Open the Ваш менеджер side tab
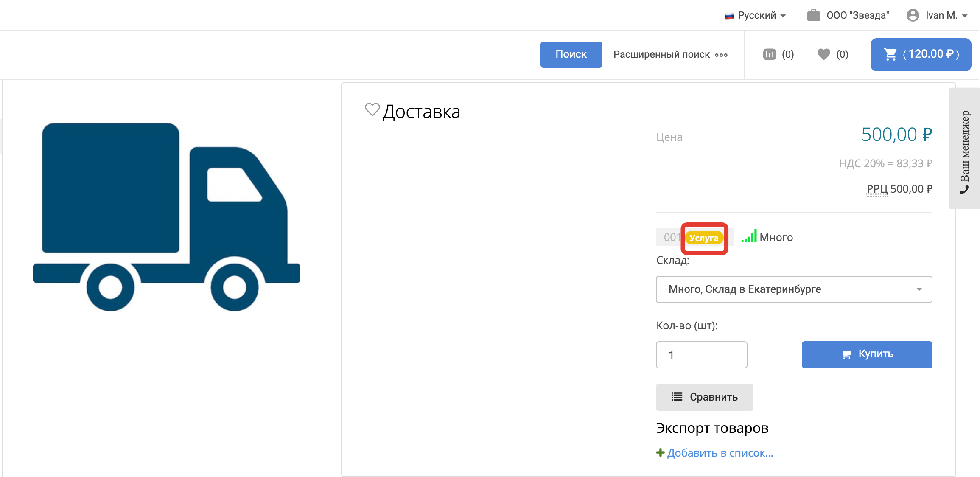This screenshot has width=980, height=477. 964,149
